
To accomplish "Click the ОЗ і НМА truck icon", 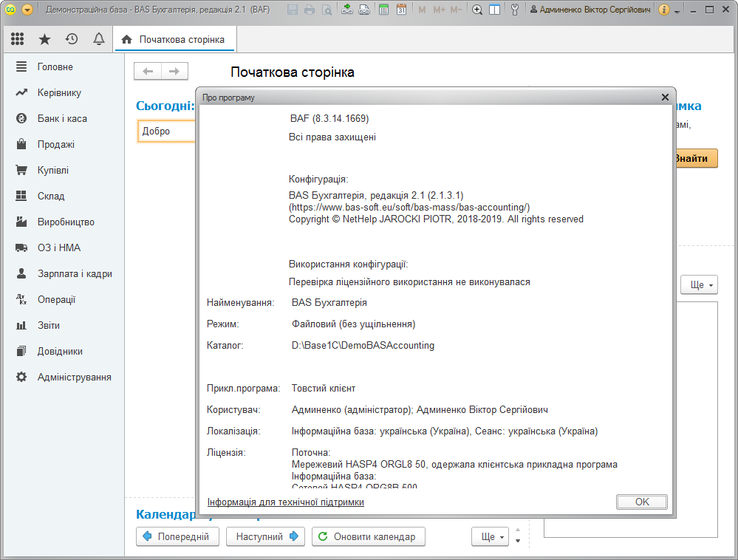I will click(x=21, y=247).
